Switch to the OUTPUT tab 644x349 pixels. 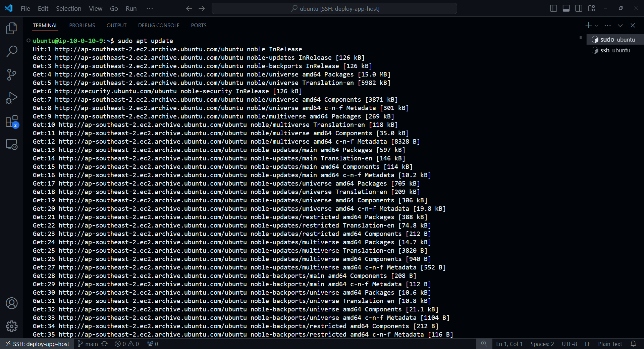tap(116, 26)
